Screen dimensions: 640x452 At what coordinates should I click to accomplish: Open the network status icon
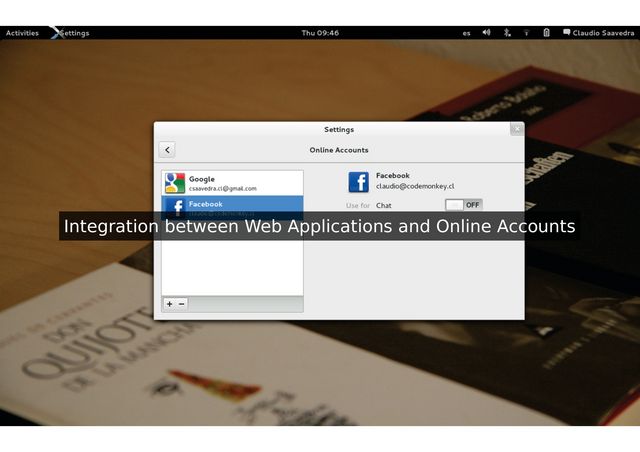[526, 32]
